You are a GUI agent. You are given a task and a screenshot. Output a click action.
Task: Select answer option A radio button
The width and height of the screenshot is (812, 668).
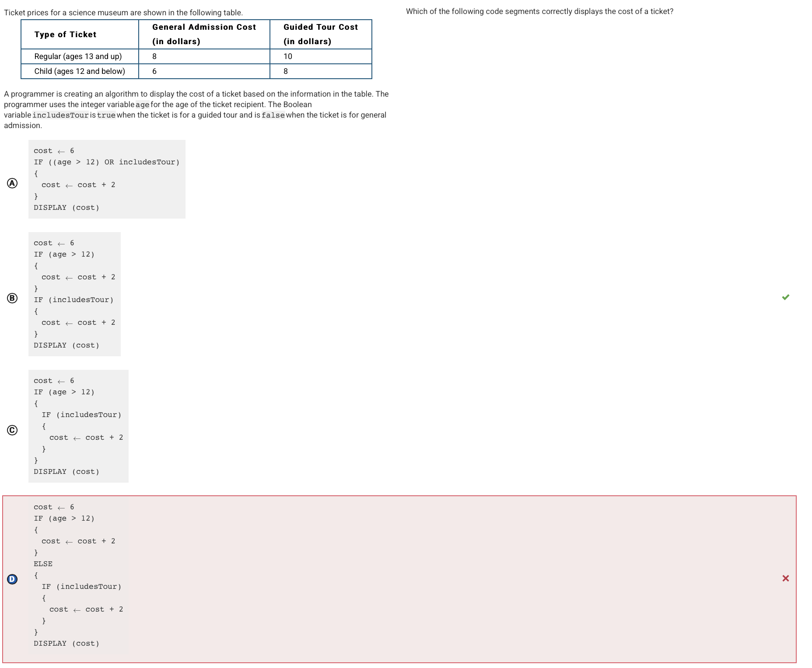pyautogui.click(x=12, y=183)
